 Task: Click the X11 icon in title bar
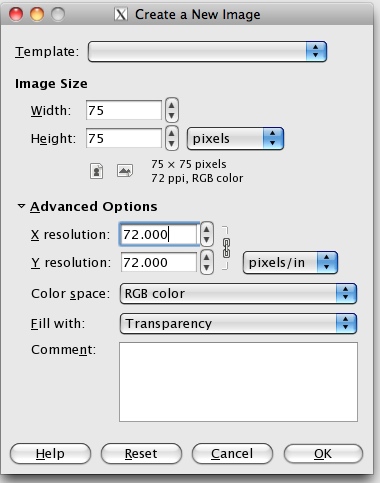[x=121, y=14]
